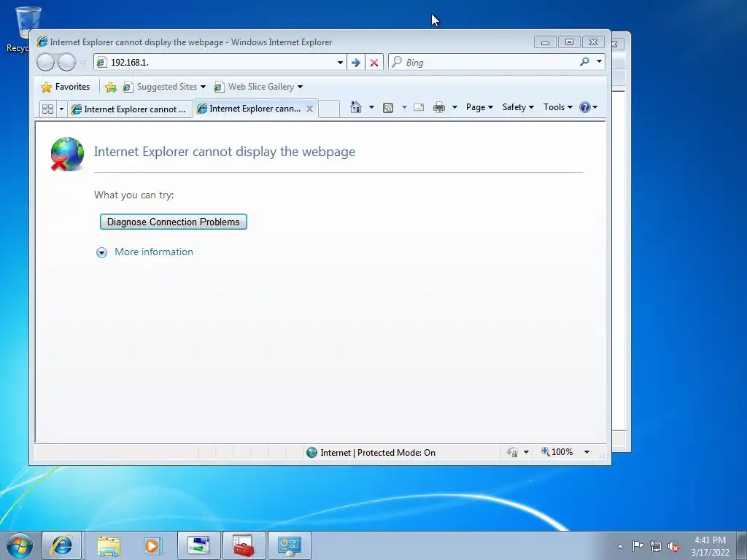Click the network computer taskbar icon
This screenshot has height=560, width=747.
coord(198,545)
